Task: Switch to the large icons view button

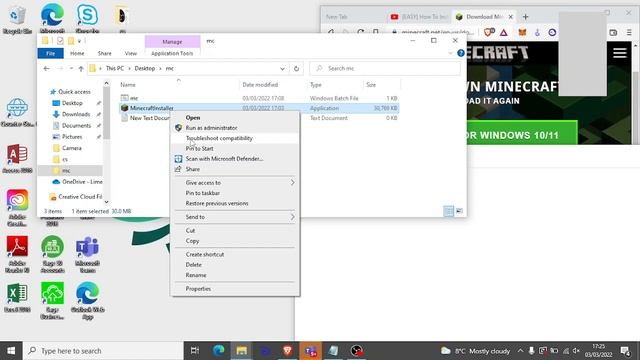Action: [x=459, y=211]
